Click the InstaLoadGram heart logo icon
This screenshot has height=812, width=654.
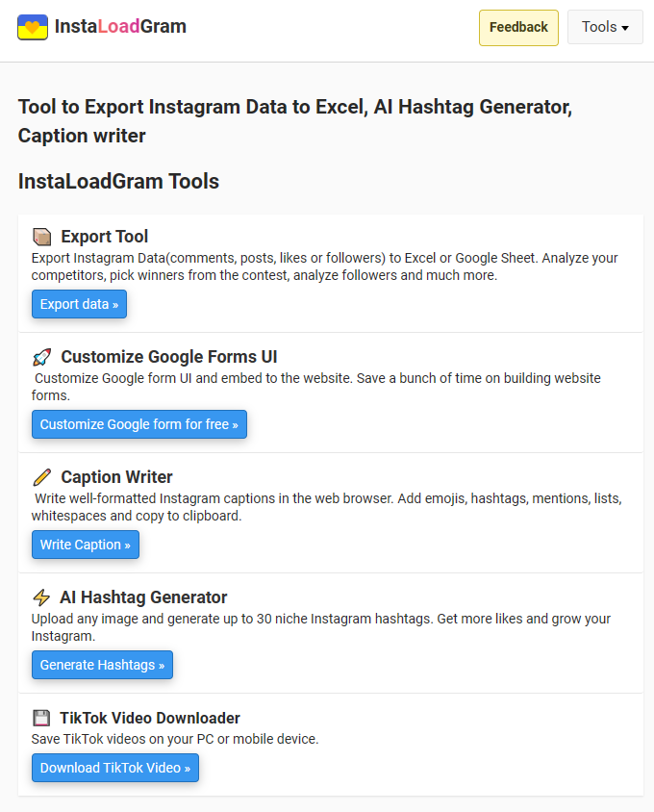[x=33, y=27]
